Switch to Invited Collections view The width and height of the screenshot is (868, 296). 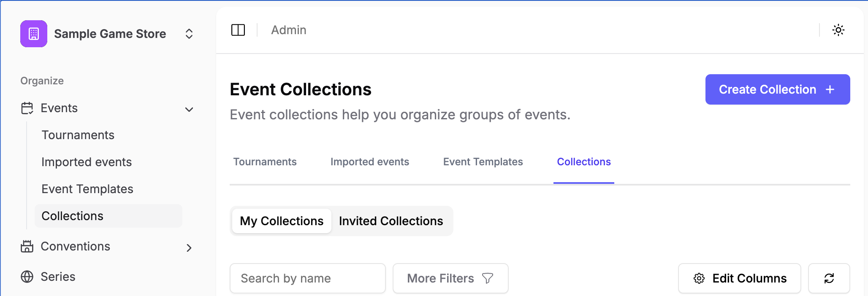(391, 221)
